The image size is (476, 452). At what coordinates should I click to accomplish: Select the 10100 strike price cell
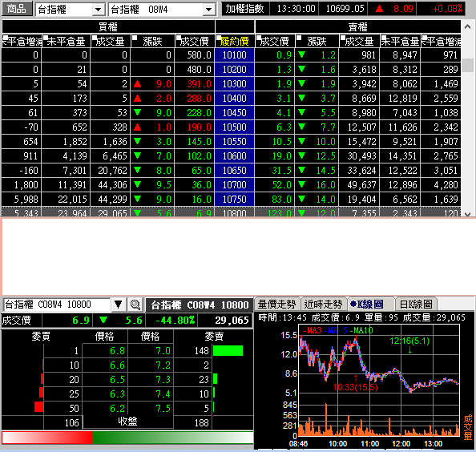coord(234,55)
